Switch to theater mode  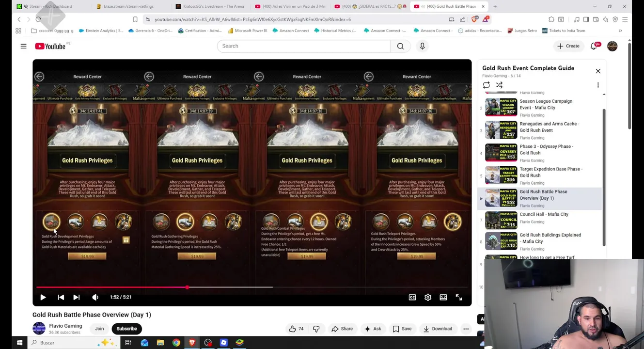(x=443, y=297)
